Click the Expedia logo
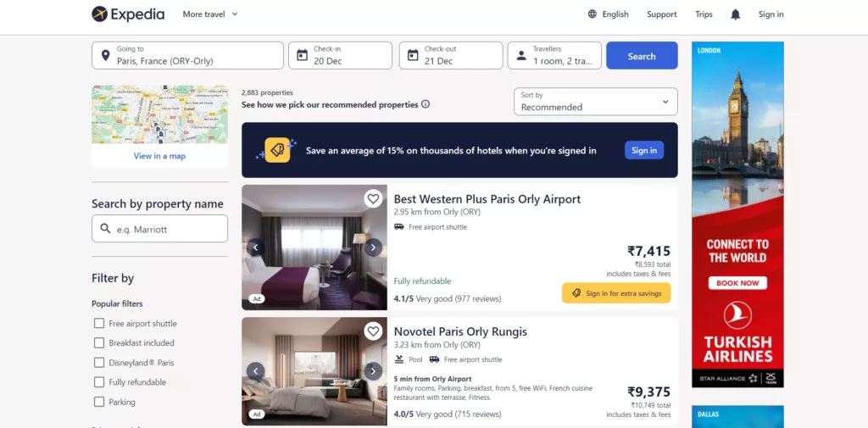Viewport: 868px width, 428px height. coord(128,14)
